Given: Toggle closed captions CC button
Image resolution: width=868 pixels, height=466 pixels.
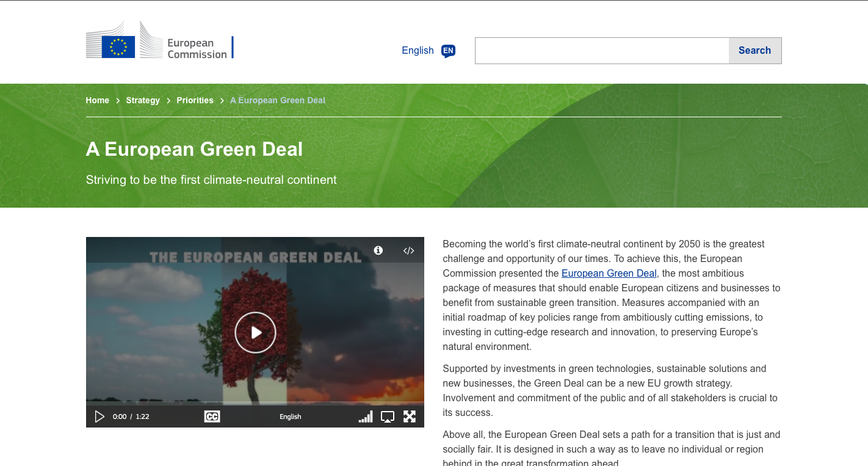Looking at the screenshot, I should [x=212, y=417].
